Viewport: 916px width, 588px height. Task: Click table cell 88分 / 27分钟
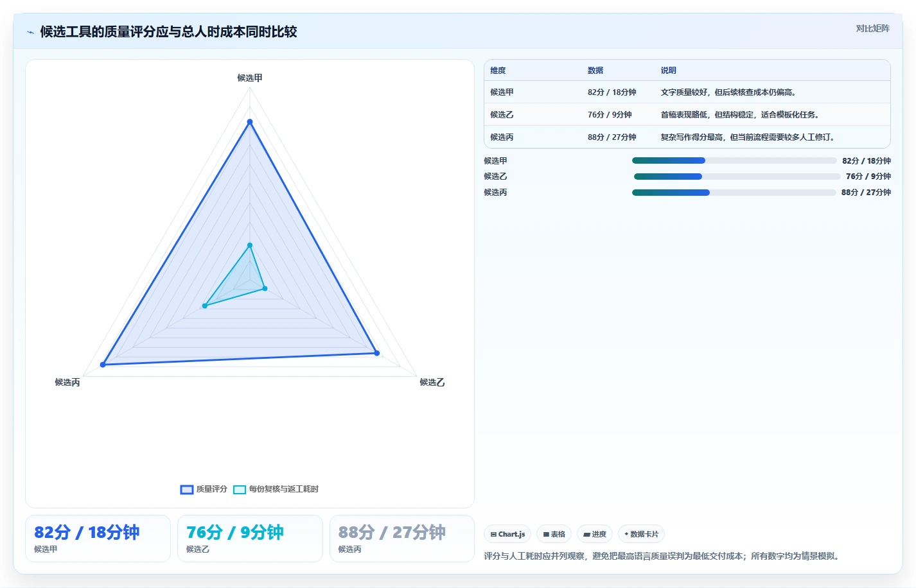coord(612,137)
